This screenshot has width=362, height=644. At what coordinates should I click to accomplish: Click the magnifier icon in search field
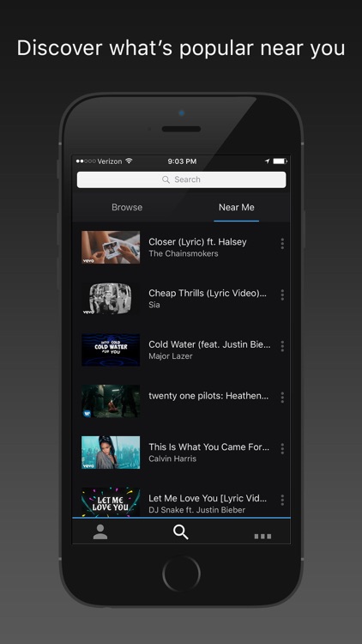(x=166, y=179)
